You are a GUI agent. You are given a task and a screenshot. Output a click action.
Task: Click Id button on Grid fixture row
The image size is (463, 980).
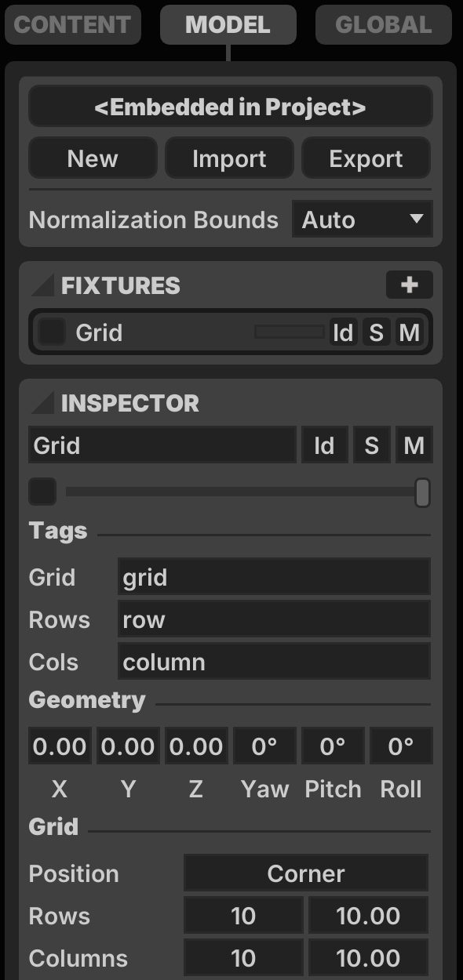(x=342, y=333)
